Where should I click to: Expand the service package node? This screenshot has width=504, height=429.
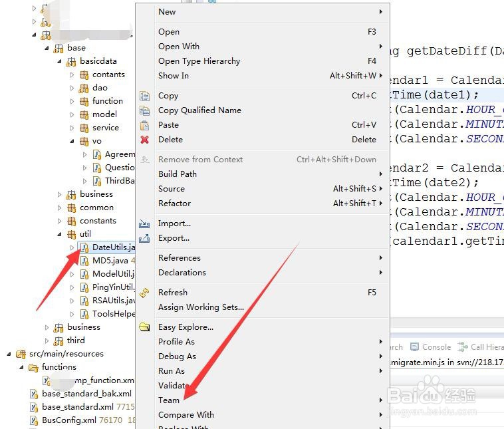pos(72,128)
